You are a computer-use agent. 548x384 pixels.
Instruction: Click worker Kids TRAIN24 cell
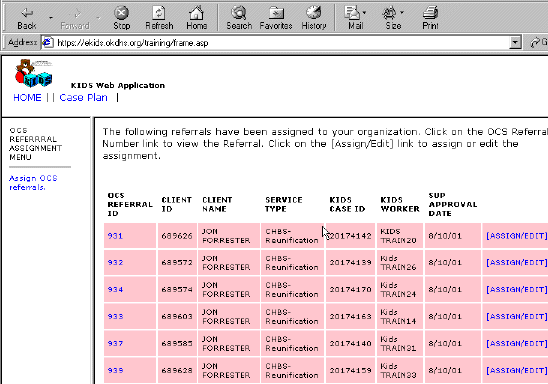tap(400, 289)
